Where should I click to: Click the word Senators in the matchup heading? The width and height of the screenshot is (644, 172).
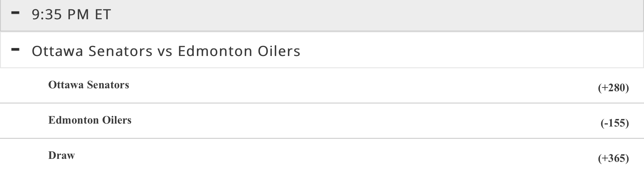point(120,51)
